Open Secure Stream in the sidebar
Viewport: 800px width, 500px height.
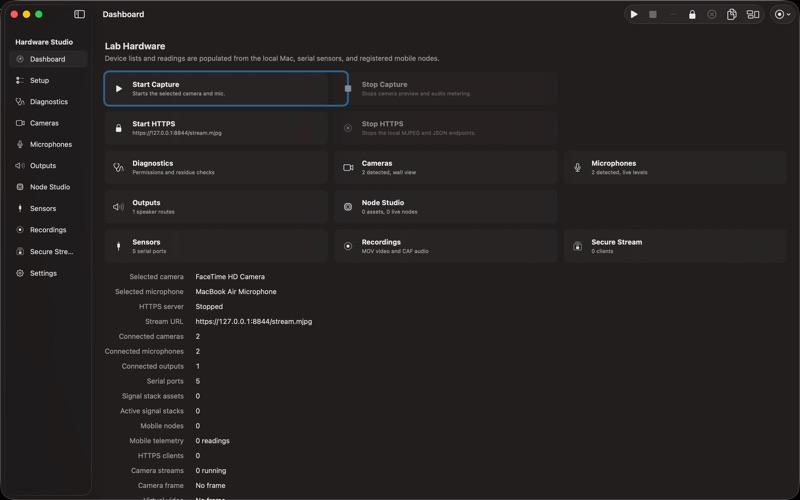(x=48, y=252)
